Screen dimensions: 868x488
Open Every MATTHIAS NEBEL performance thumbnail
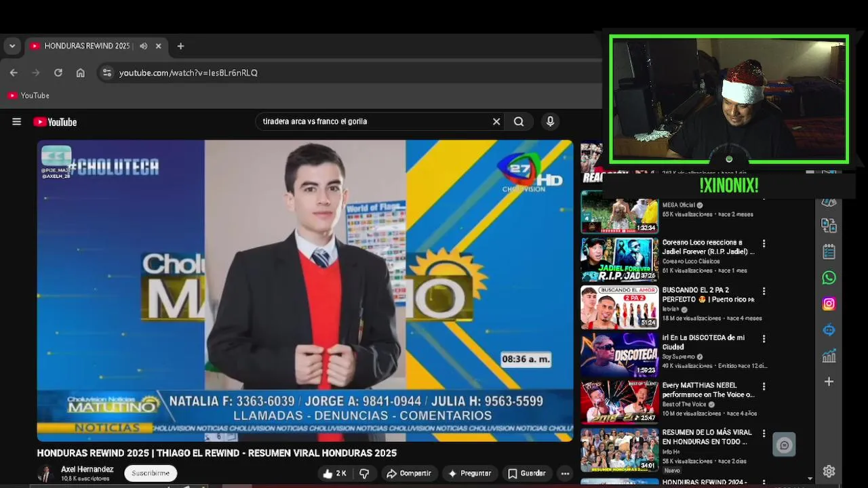coord(619,402)
